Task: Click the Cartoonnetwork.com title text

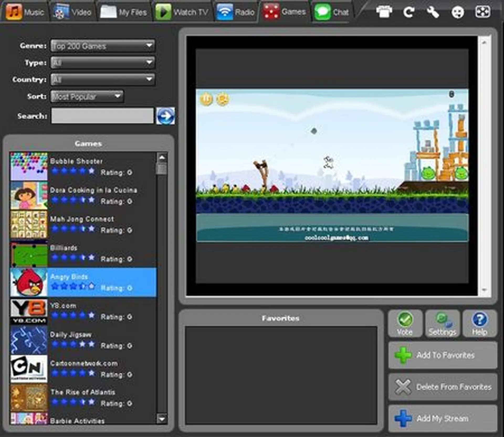Action: 84,363
